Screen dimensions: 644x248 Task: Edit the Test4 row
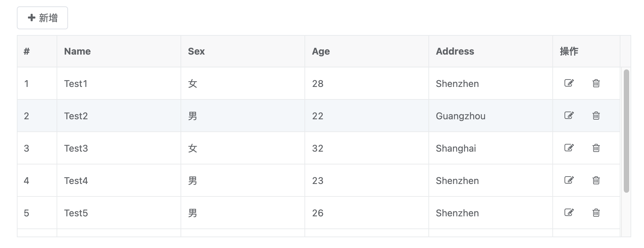[x=569, y=180]
